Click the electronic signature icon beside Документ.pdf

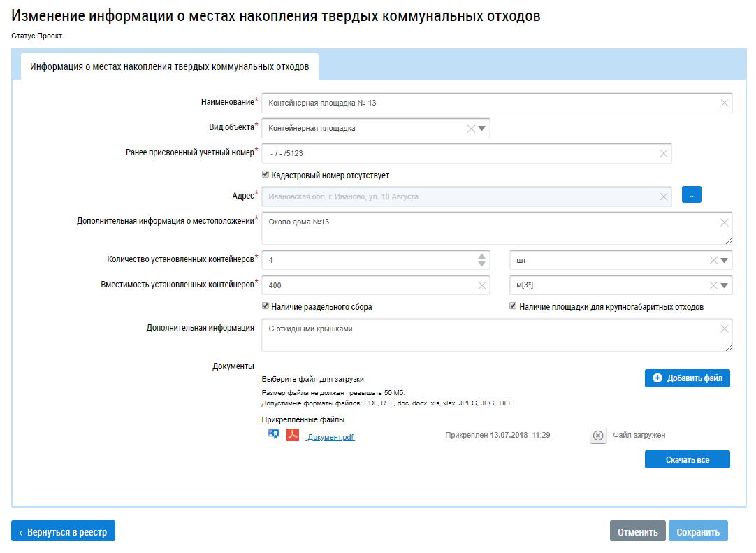[x=274, y=435]
